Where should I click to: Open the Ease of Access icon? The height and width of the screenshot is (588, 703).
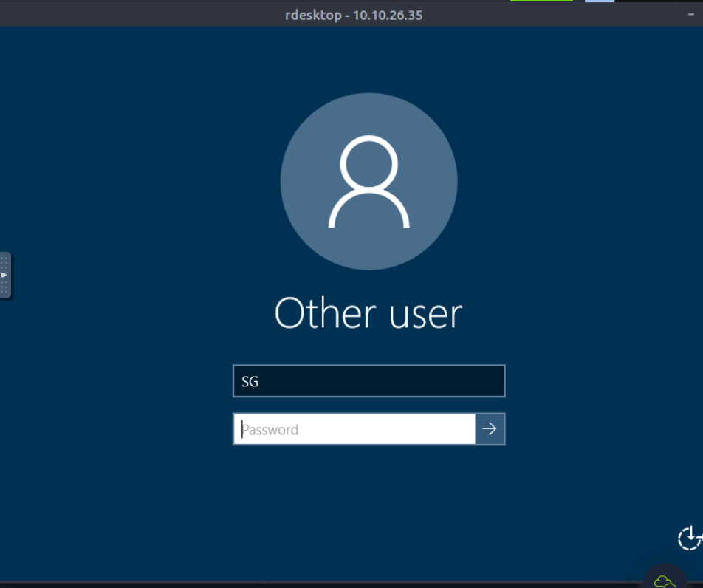(690, 538)
